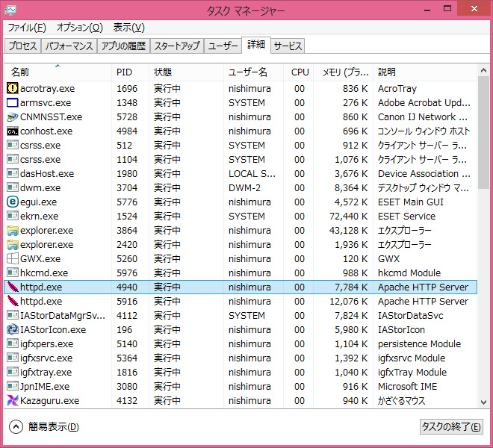The width and height of the screenshot is (493, 448).
Task: Select the conhost.exe console icon
Action: click(13, 131)
